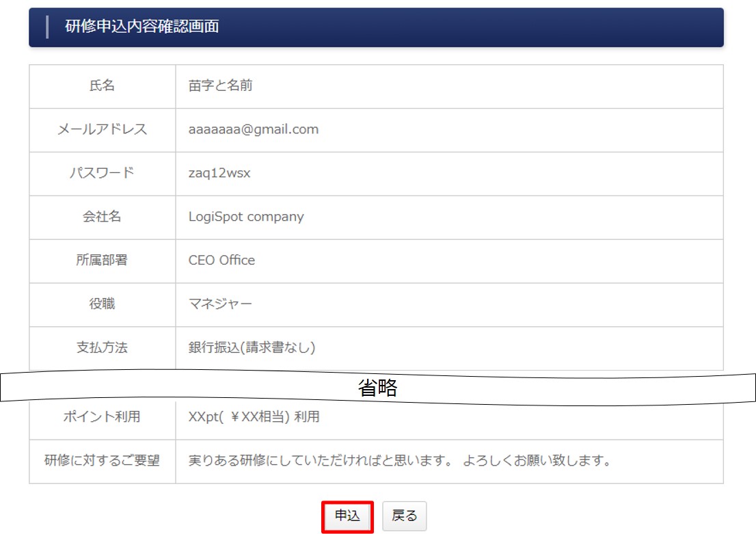Select the メールアドレス label cell

[102, 129]
